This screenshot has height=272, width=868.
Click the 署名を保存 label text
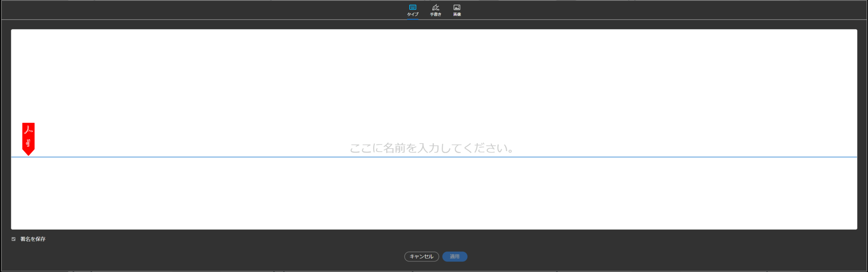(33, 239)
